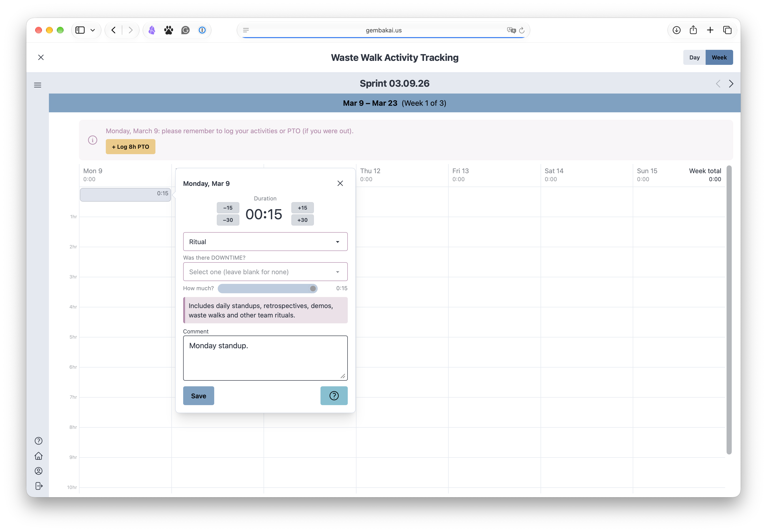Click the purple Obsidian extension icon
Image resolution: width=767 pixels, height=532 pixels.
click(x=152, y=30)
